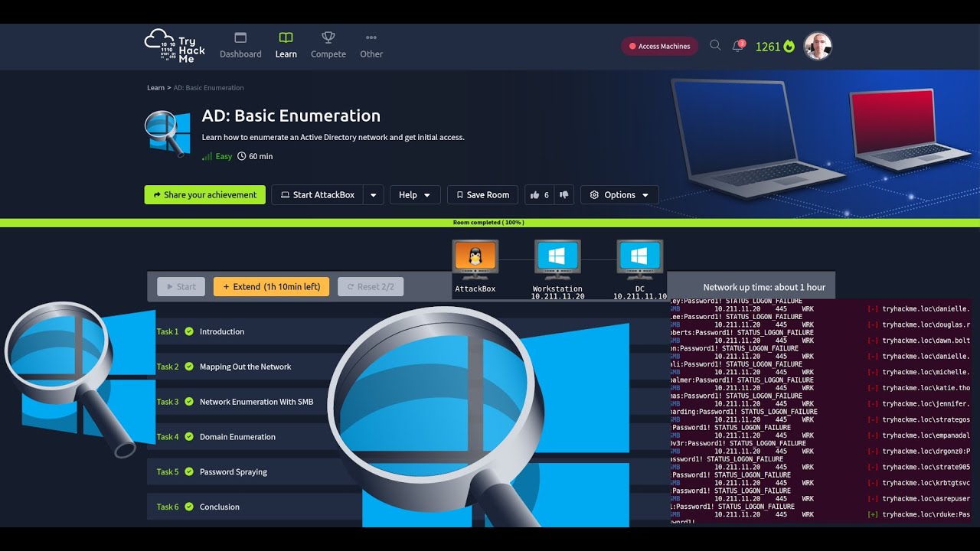The image size is (980, 551).
Task: Click the Network up time text
Action: point(764,288)
